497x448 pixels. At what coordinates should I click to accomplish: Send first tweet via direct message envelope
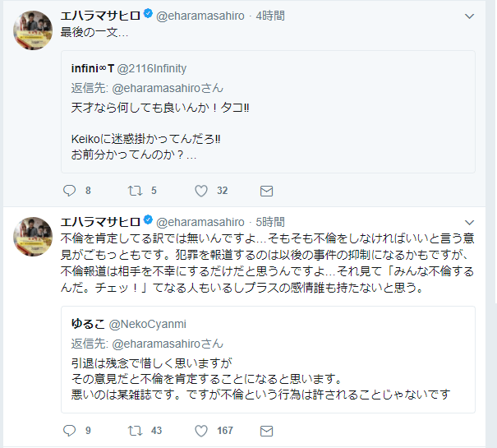click(x=266, y=191)
